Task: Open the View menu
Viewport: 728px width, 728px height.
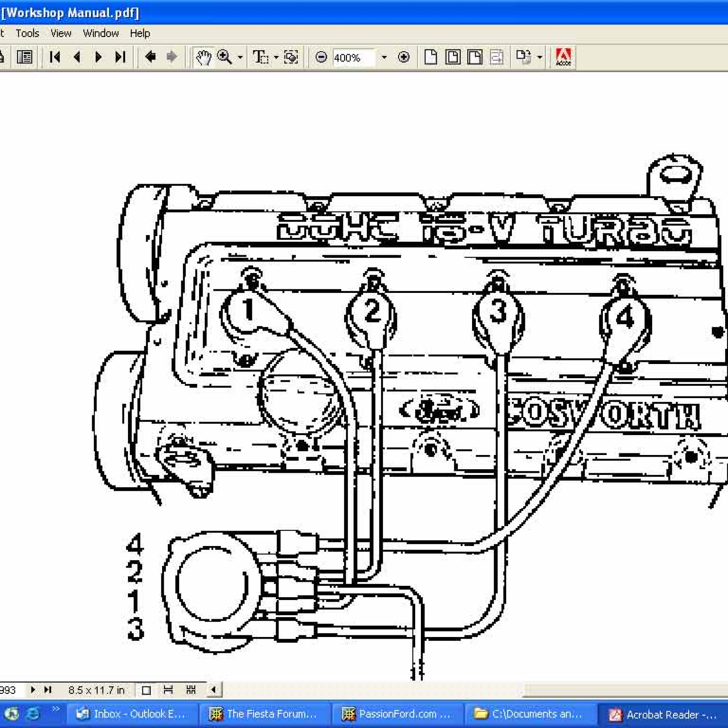Action: [61, 33]
